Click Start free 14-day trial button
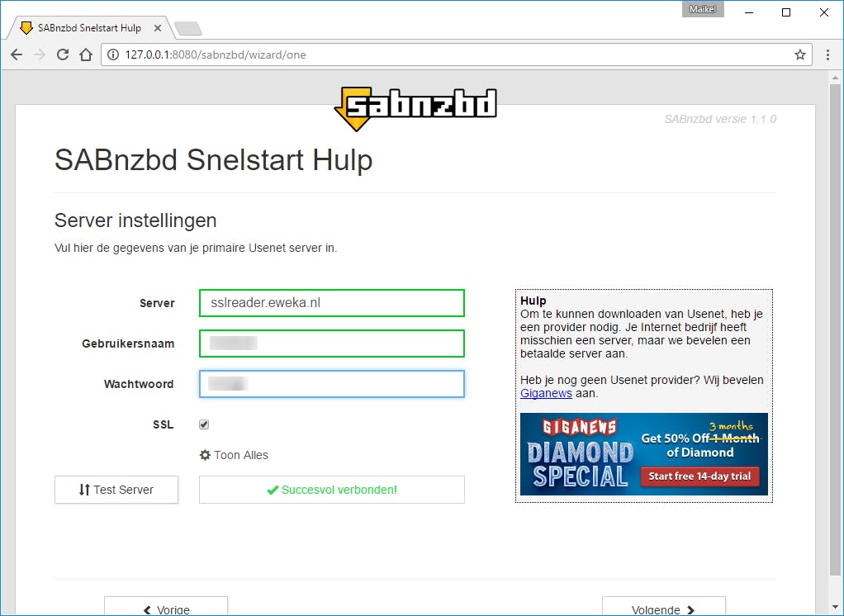Image resolution: width=844 pixels, height=616 pixels. click(x=699, y=476)
